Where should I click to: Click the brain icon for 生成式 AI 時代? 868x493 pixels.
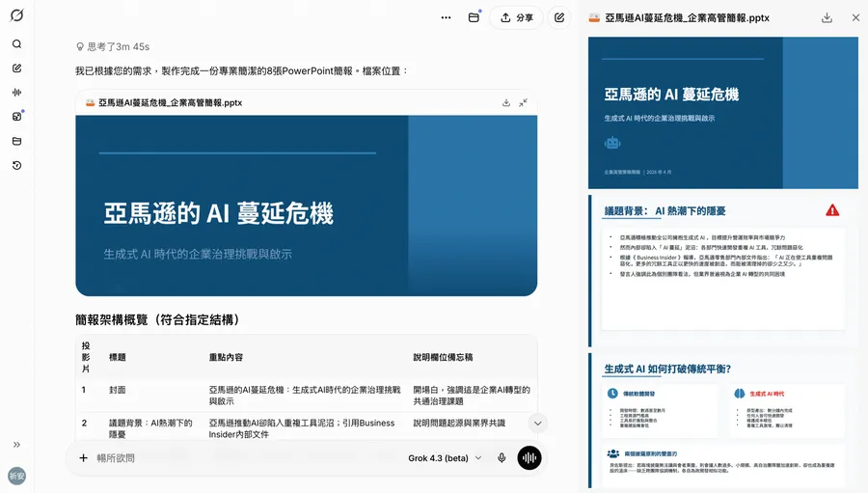coord(739,394)
